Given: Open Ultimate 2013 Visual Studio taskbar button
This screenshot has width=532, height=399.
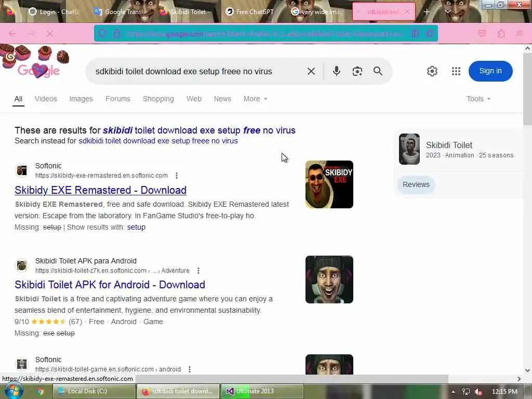Looking at the screenshot, I should pos(262,391).
